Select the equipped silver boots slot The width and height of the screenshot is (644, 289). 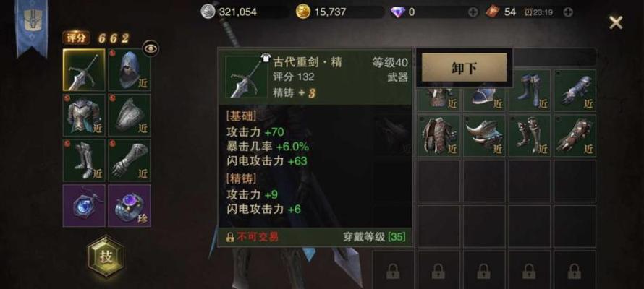(84, 160)
